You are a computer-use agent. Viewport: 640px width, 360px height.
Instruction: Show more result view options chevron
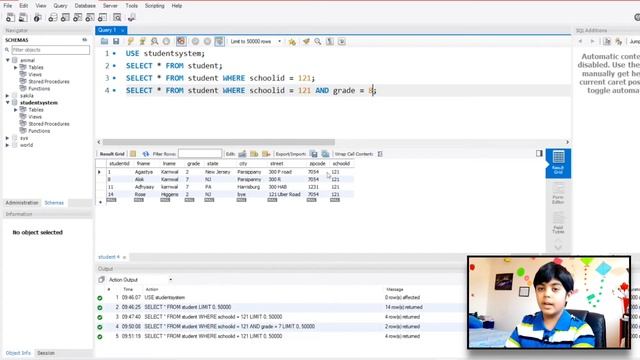558,247
